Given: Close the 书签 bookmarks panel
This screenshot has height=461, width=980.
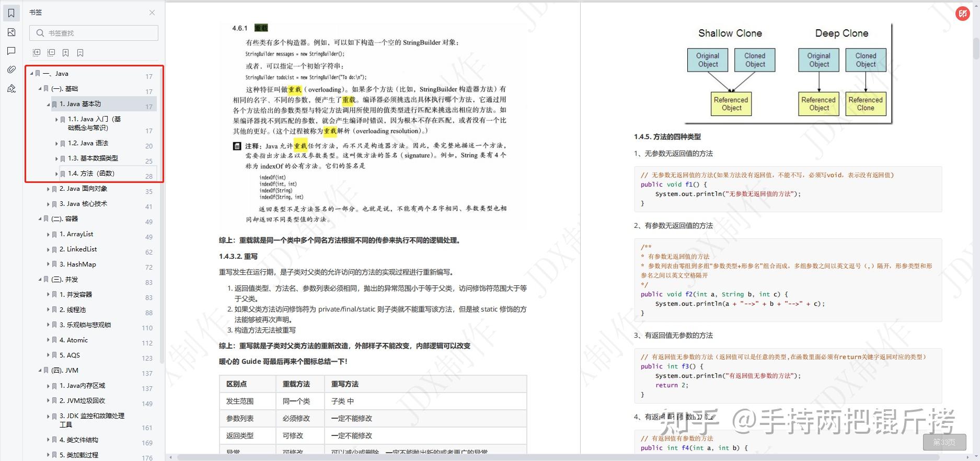Looking at the screenshot, I should tap(152, 13).
